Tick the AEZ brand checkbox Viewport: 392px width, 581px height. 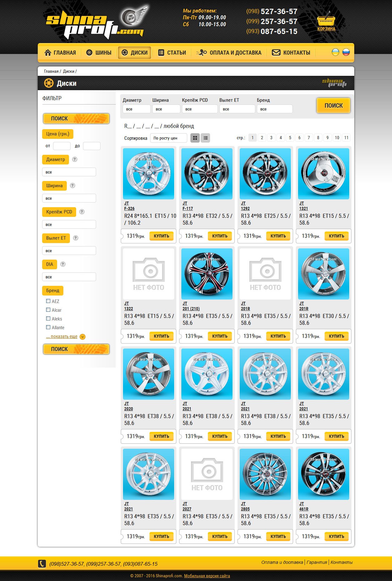[48, 301]
